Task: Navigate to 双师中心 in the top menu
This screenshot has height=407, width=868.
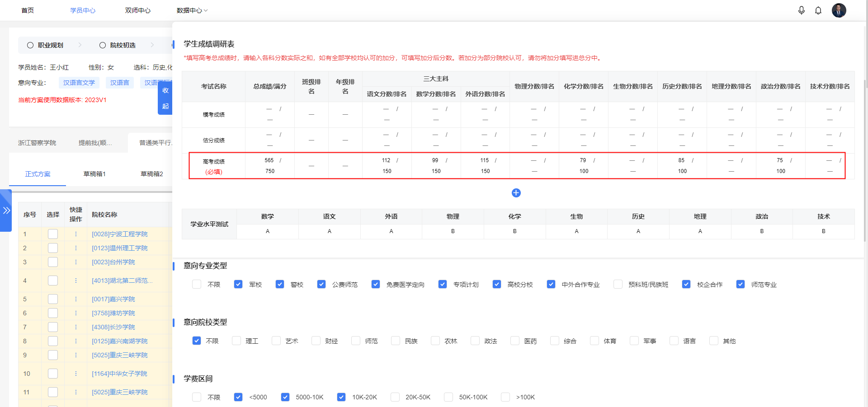Action: tap(137, 10)
